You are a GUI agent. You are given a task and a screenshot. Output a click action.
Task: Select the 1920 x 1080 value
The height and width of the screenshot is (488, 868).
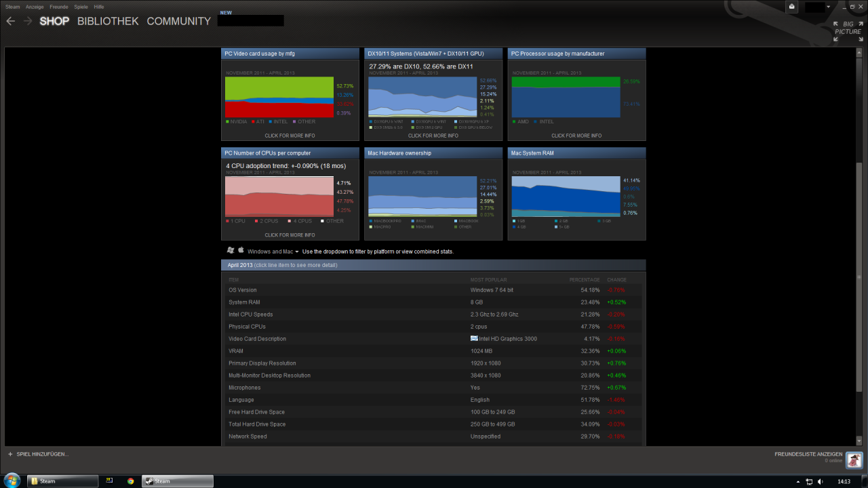pyautogui.click(x=486, y=363)
